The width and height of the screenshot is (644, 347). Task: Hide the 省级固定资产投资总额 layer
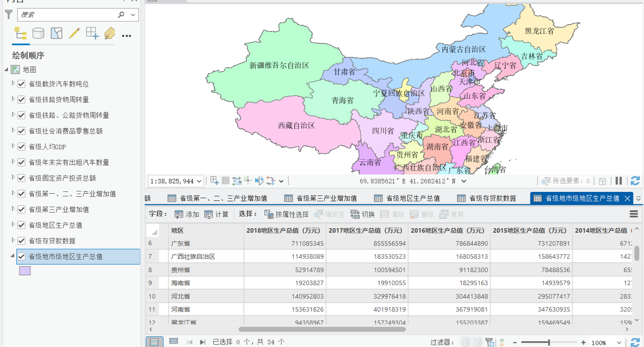pyautogui.click(x=21, y=178)
